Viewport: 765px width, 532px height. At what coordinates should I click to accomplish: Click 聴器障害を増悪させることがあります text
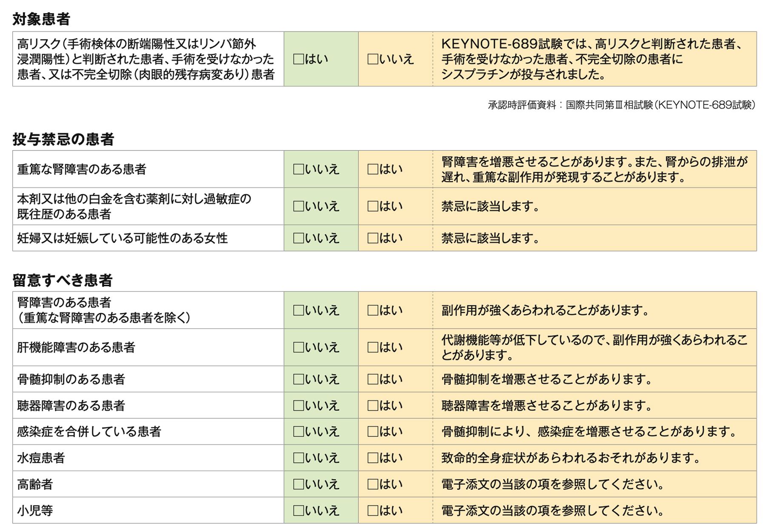coord(547,406)
